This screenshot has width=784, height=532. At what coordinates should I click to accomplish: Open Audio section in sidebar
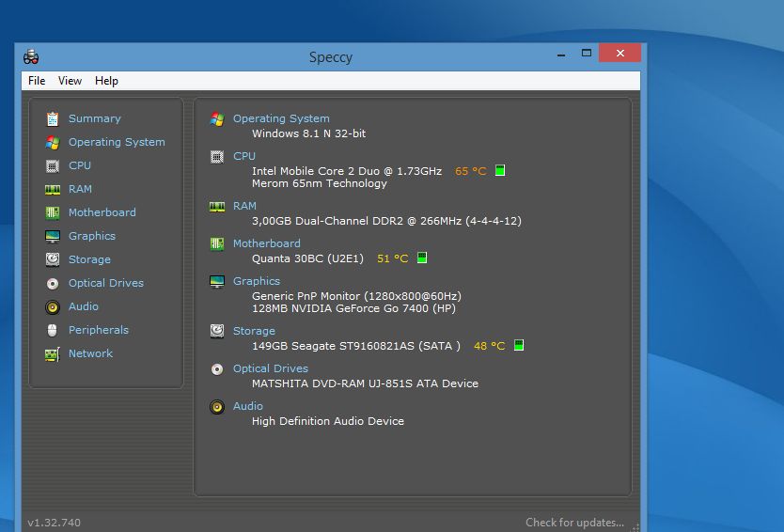84,306
